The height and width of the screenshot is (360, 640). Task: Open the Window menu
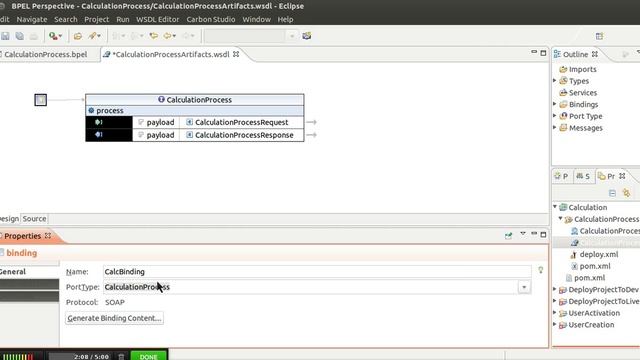tap(256, 19)
